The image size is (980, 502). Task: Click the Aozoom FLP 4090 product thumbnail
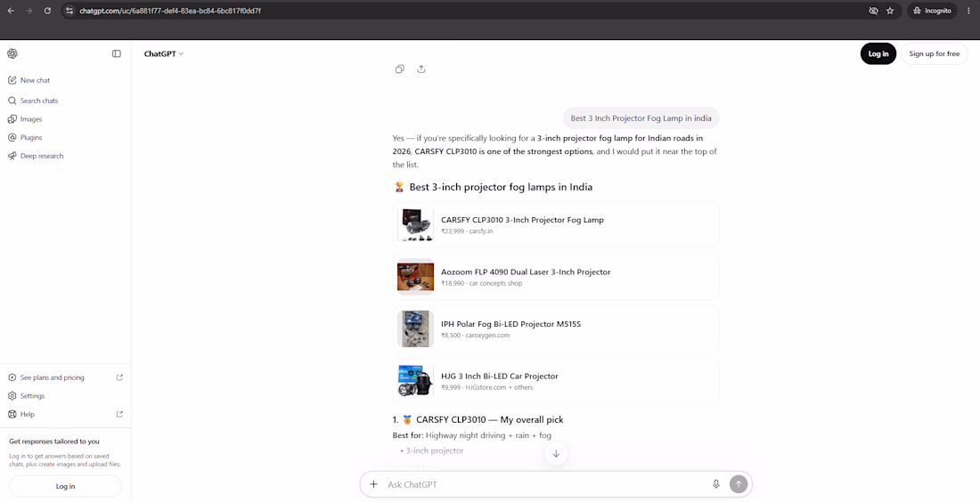tap(416, 277)
